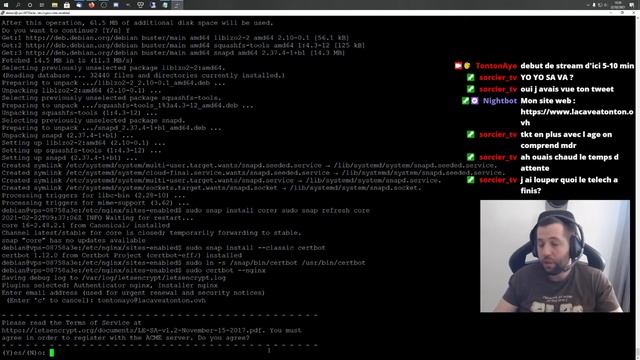Viewport: 640px width, 360px height.
Task: Click Nightbot's purple bot badge
Action: point(474,100)
